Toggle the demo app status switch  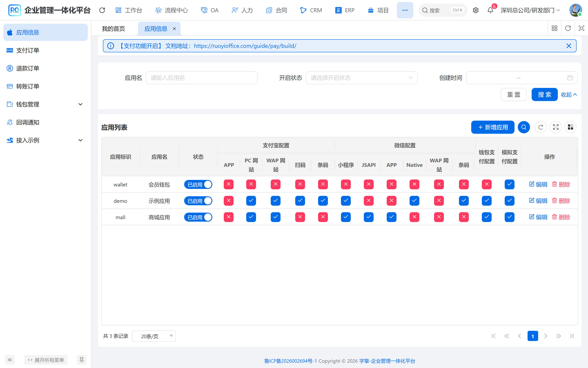coord(198,201)
